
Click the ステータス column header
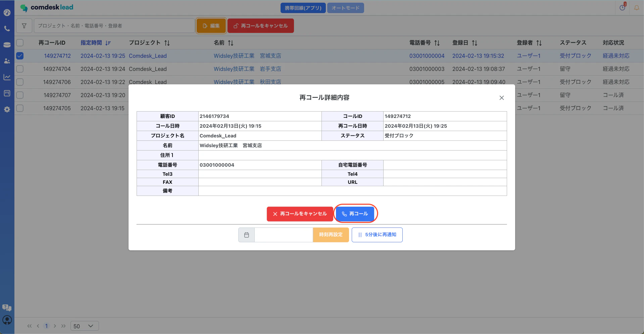coord(573,43)
